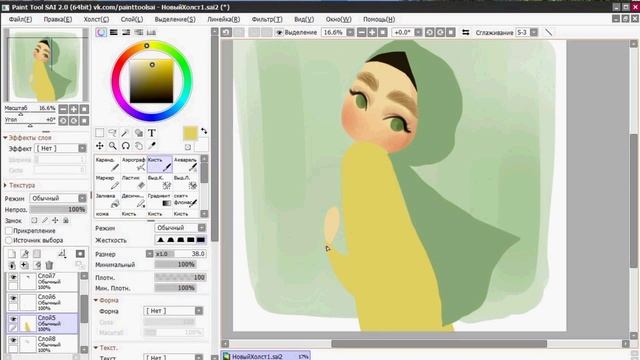Hide layer Слой5

[13, 319]
